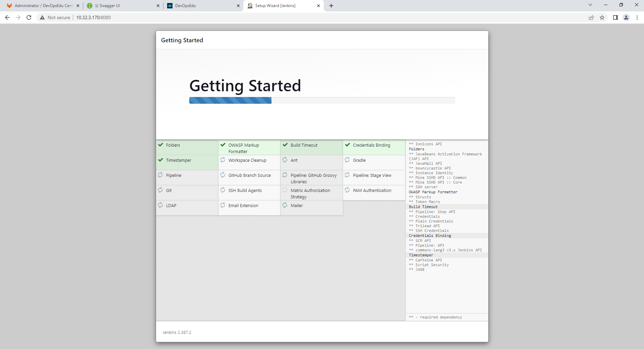Click the checkmark next to Build Timeout
644x349 pixels.
tap(285, 145)
